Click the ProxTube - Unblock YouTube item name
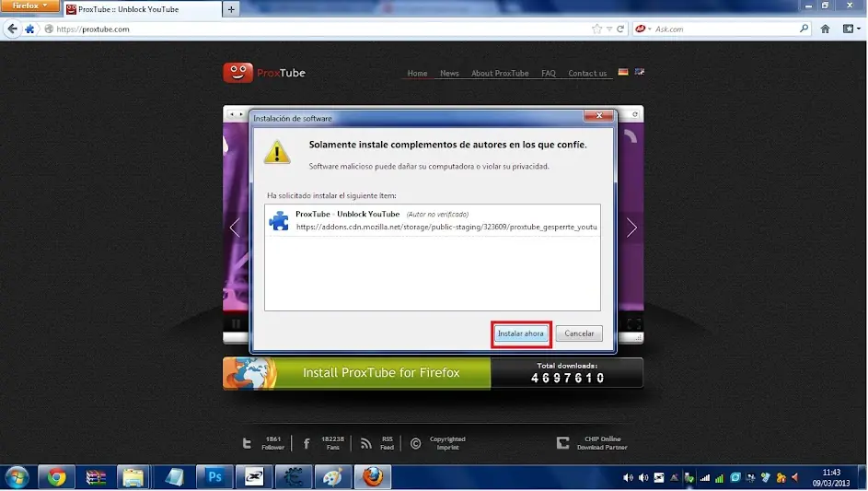Screen dimensions: 868x491 pyautogui.click(x=348, y=214)
